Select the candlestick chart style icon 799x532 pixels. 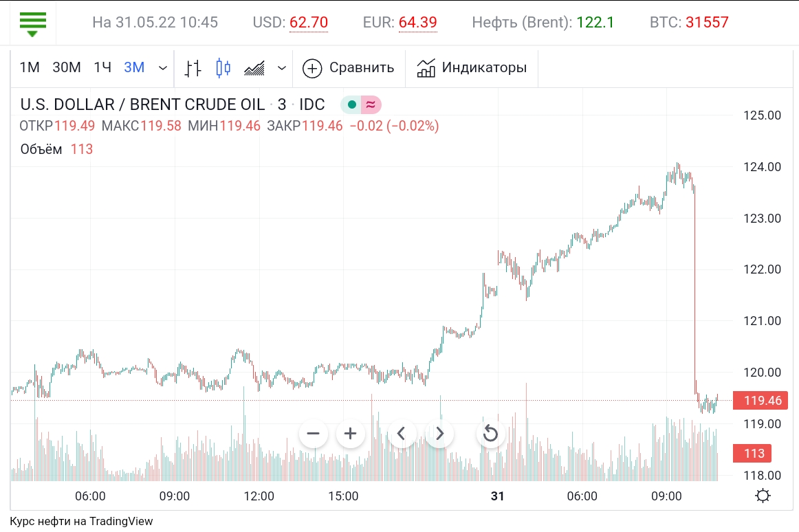pos(223,68)
